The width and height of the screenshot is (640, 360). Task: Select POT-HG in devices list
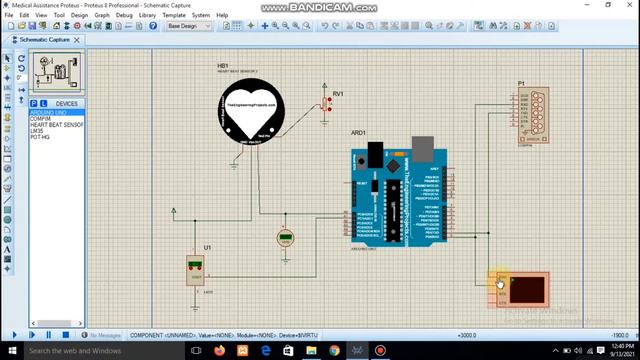tap(57, 137)
